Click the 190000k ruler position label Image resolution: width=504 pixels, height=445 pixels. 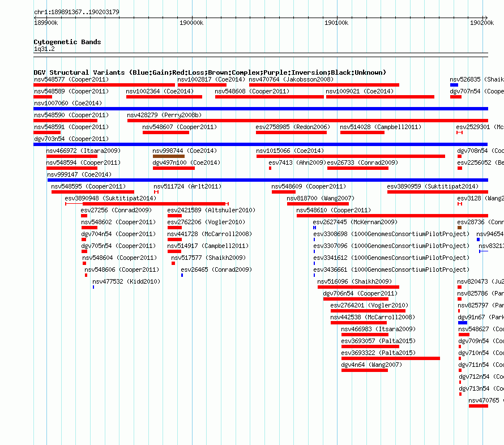(191, 23)
